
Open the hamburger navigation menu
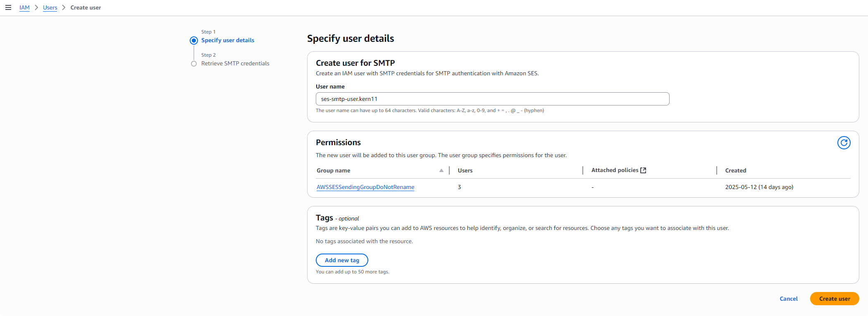tap(8, 7)
